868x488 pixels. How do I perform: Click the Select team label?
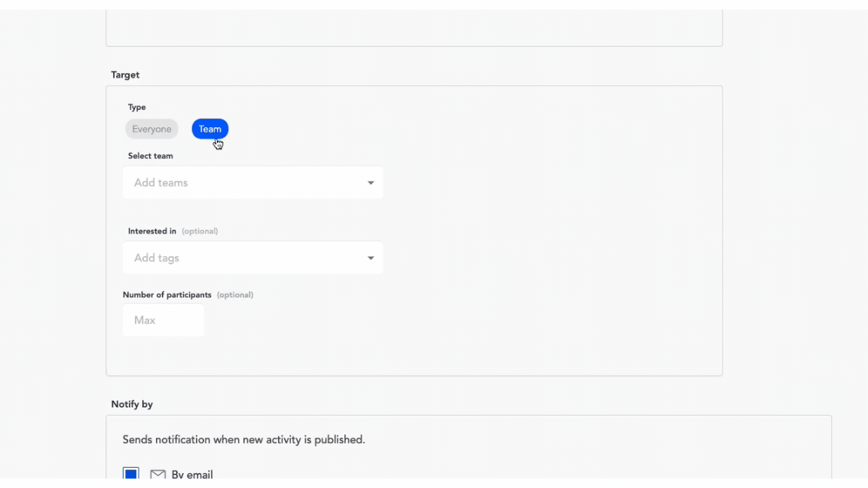(151, 157)
